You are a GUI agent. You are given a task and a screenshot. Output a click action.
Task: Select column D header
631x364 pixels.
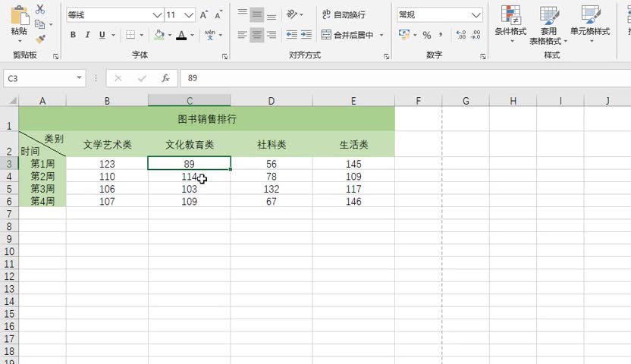point(272,101)
